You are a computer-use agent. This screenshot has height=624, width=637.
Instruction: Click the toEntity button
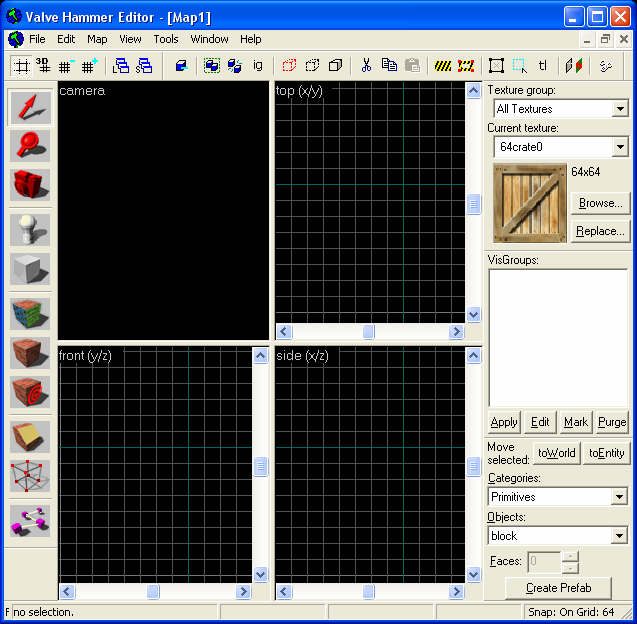click(607, 453)
